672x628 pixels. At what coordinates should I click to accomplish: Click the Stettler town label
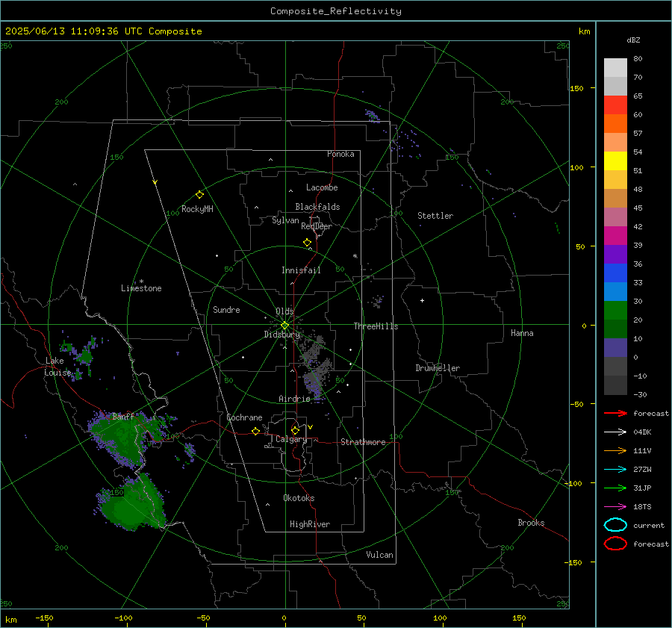(x=435, y=216)
